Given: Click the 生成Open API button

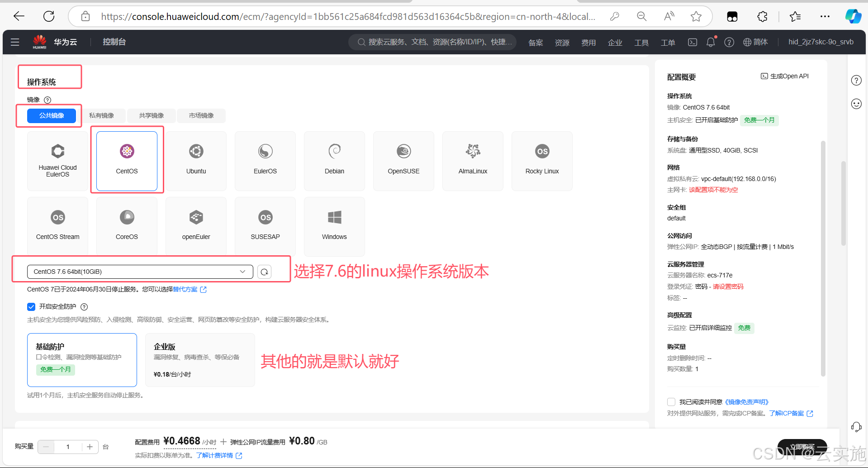Looking at the screenshot, I should [x=785, y=76].
